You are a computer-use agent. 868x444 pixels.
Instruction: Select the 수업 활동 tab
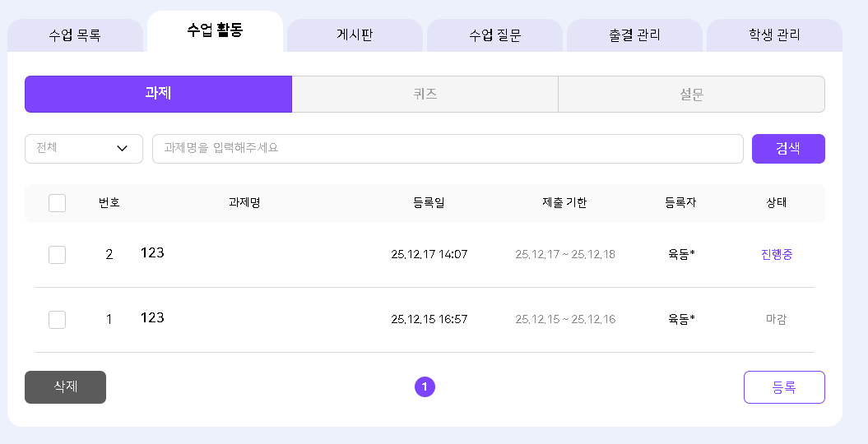click(215, 33)
